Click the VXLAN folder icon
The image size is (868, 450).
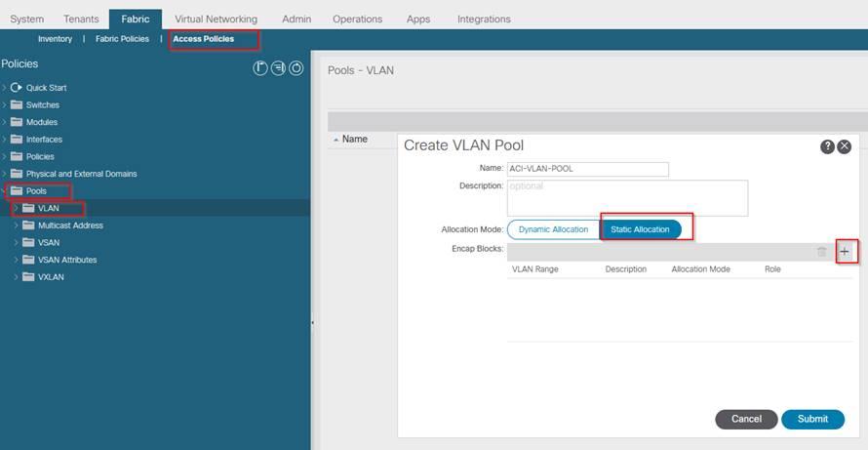(x=28, y=276)
